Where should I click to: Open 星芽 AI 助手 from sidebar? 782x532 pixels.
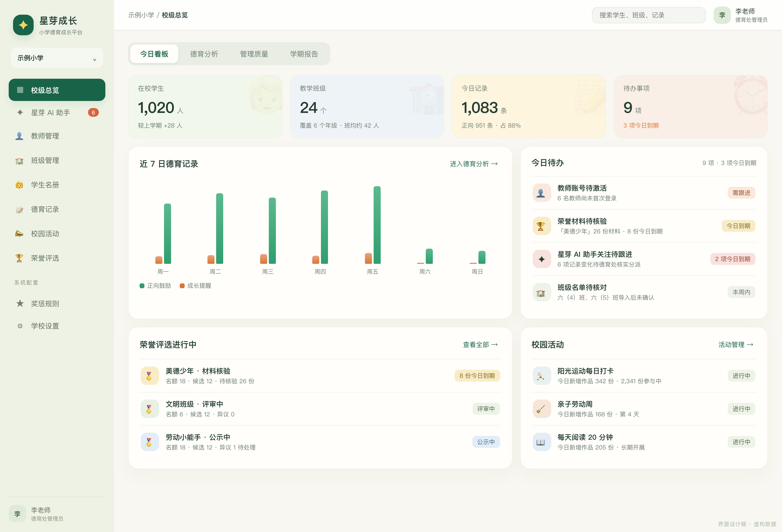pos(57,112)
